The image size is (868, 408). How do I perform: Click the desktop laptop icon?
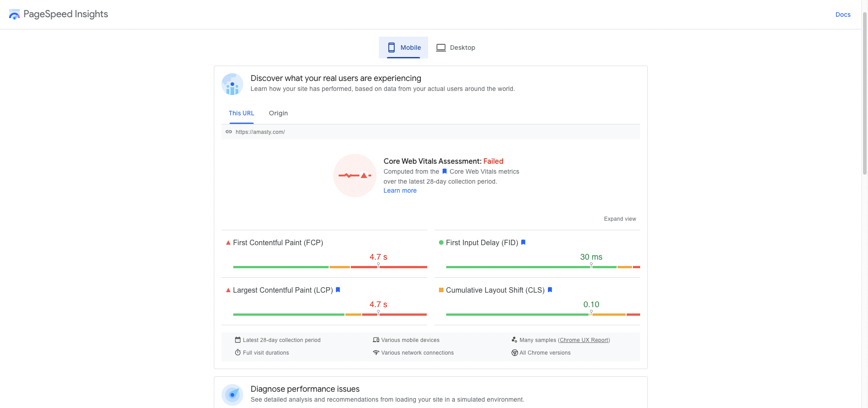pyautogui.click(x=441, y=47)
